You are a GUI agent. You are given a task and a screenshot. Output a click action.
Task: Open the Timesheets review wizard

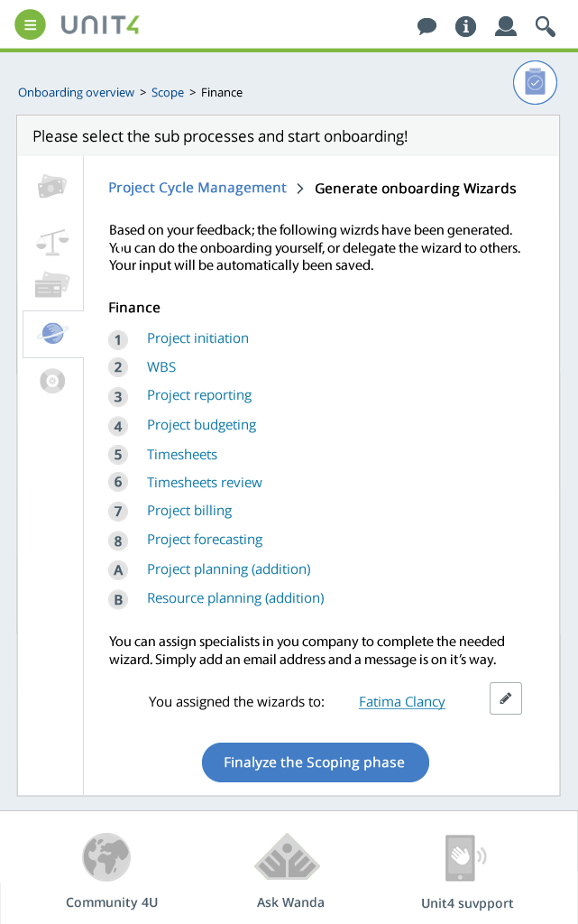[x=205, y=483]
